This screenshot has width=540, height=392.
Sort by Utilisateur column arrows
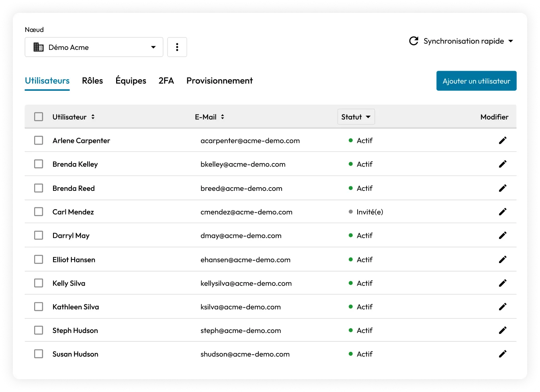[x=93, y=117]
